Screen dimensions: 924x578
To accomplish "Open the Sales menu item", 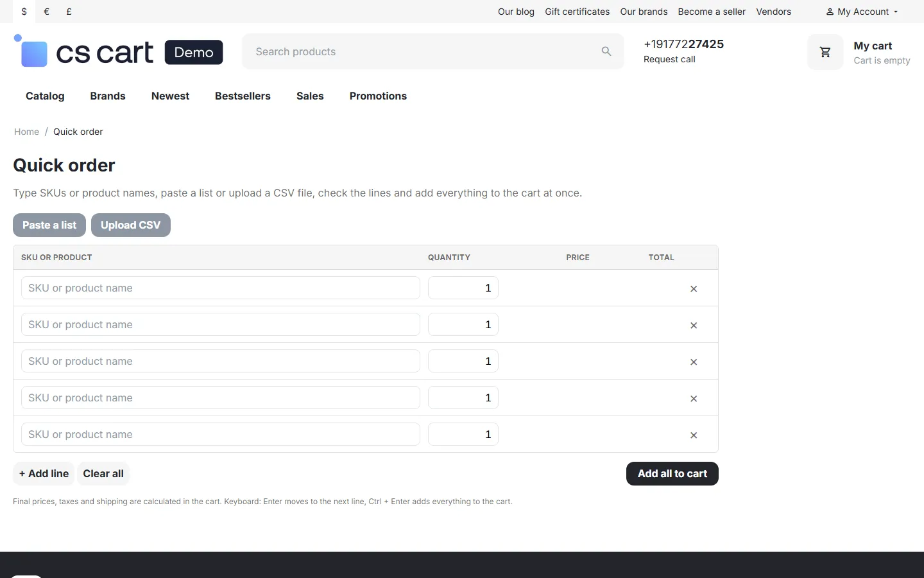I will 310,96.
